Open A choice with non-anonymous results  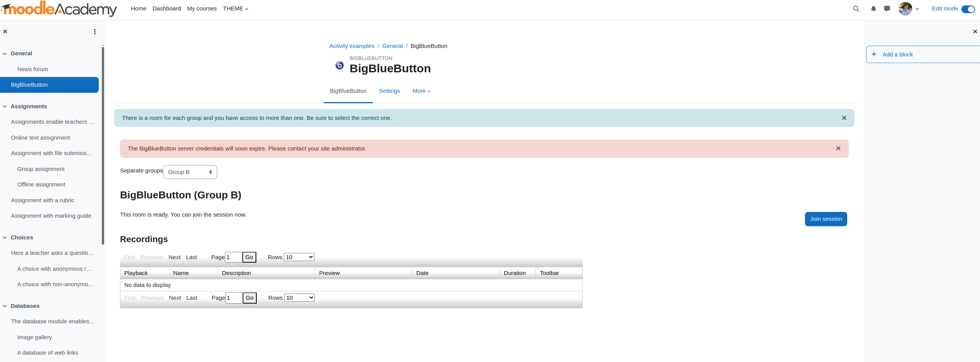click(55, 284)
